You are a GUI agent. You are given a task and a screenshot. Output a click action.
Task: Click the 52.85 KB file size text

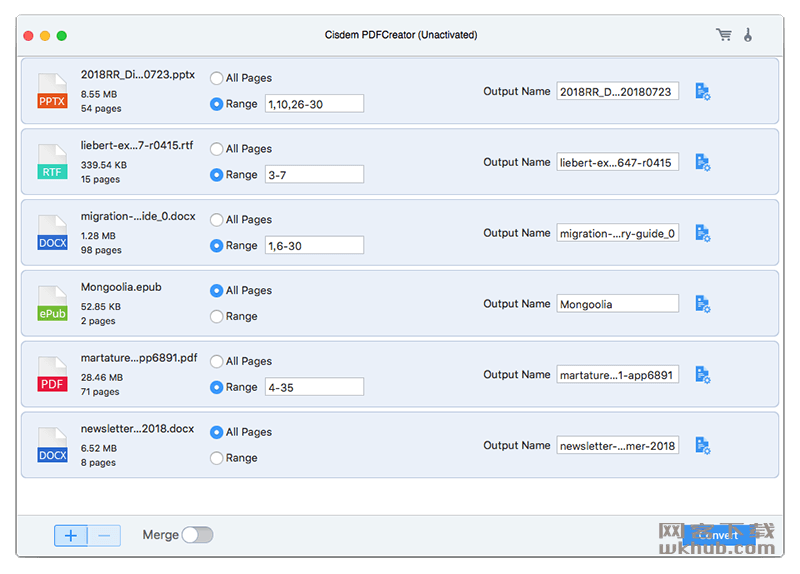(101, 307)
